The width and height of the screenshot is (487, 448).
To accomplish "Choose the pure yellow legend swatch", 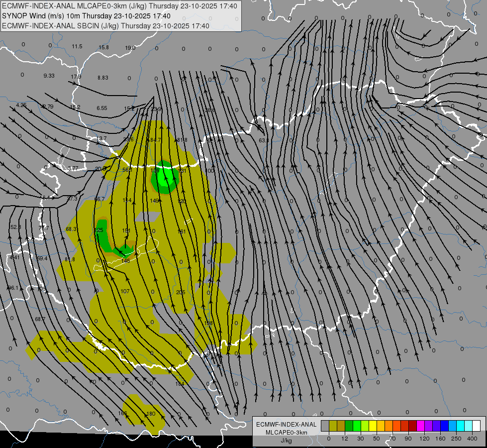I will [x=373, y=426].
